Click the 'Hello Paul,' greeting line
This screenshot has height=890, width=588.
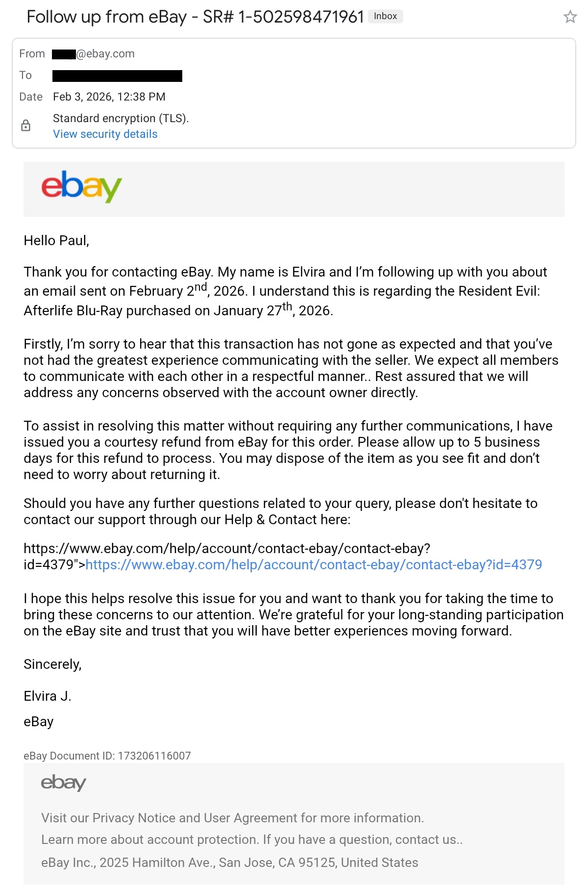56,241
